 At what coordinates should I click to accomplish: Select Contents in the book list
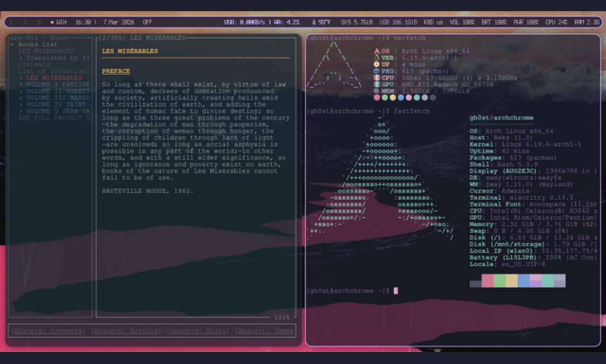[34, 64]
